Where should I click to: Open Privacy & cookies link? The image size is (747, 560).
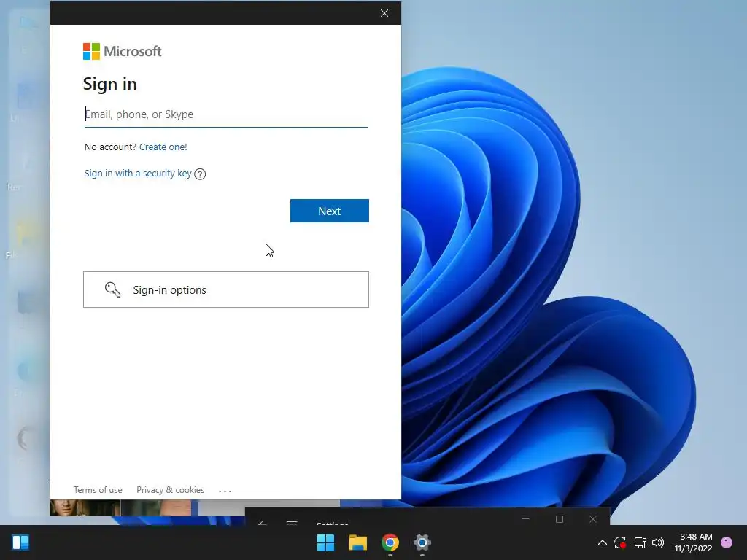[x=170, y=490]
